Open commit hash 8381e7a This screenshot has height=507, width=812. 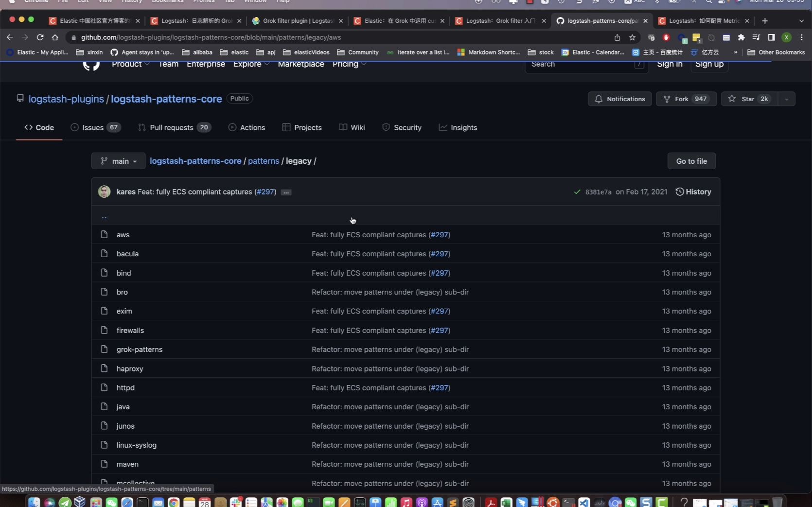point(599,192)
